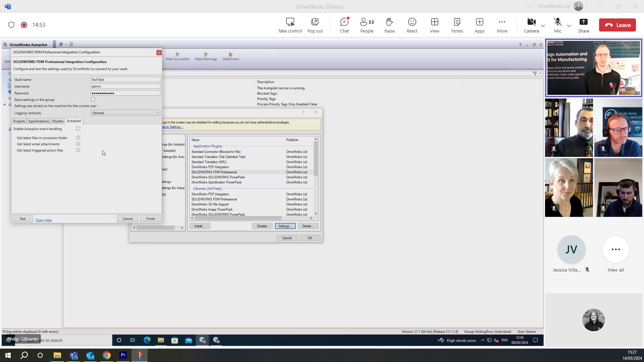This screenshot has height=362, width=644.
Task: Open the React emoji menu
Action: point(412,25)
